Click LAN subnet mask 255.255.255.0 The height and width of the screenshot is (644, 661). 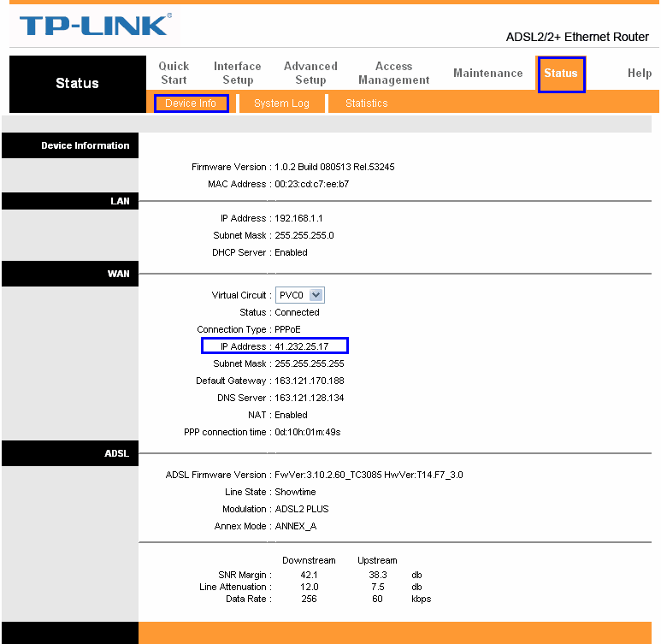click(304, 235)
